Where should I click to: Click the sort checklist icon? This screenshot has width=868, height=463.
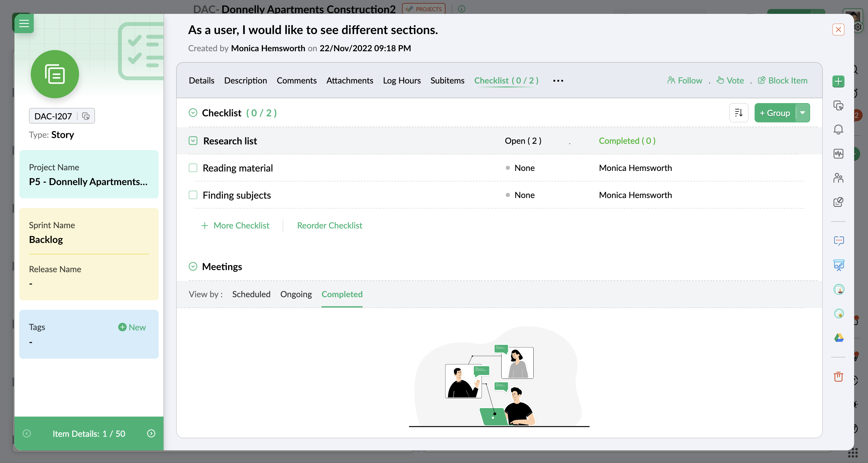click(x=738, y=113)
